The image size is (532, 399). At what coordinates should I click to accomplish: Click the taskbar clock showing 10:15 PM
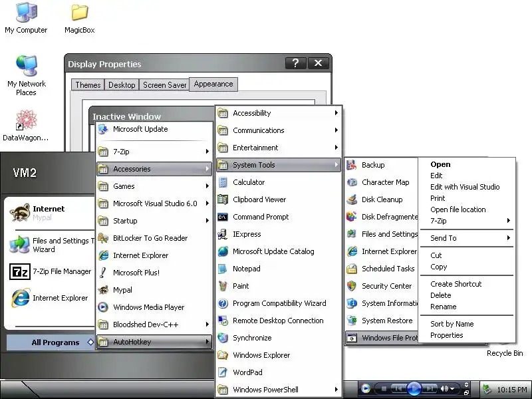(x=511, y=390)
